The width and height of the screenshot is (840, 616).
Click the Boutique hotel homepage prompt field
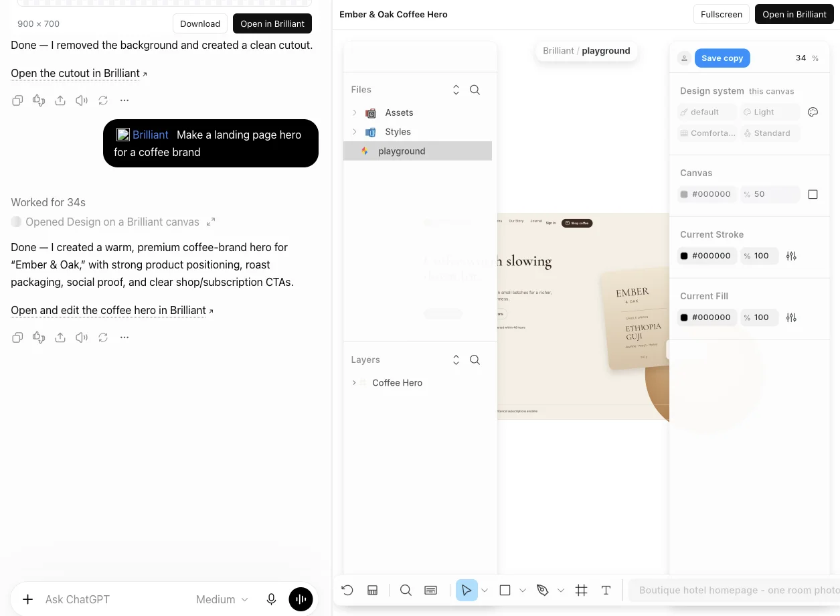(734, 590)
